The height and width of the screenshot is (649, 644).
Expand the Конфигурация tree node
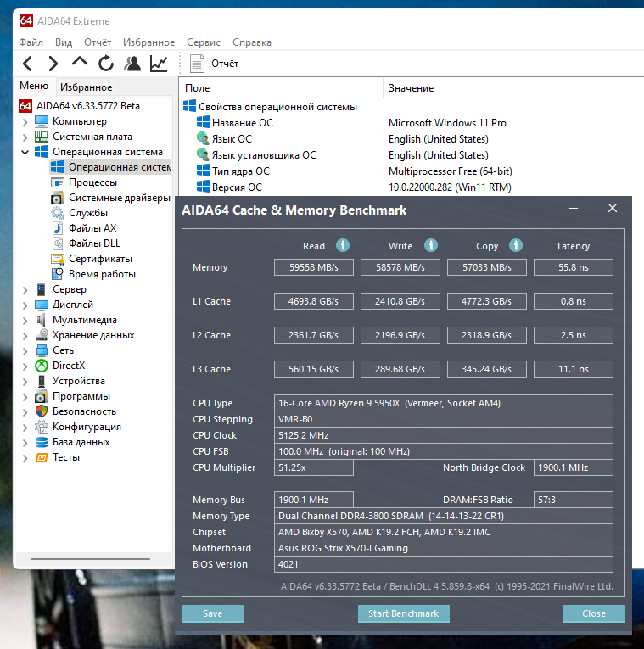point(25,428)
